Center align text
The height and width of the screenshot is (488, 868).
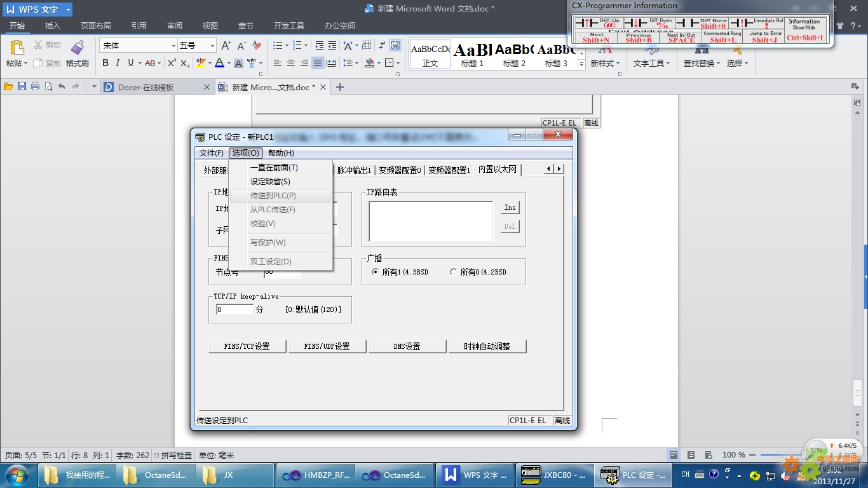(291, 63)
